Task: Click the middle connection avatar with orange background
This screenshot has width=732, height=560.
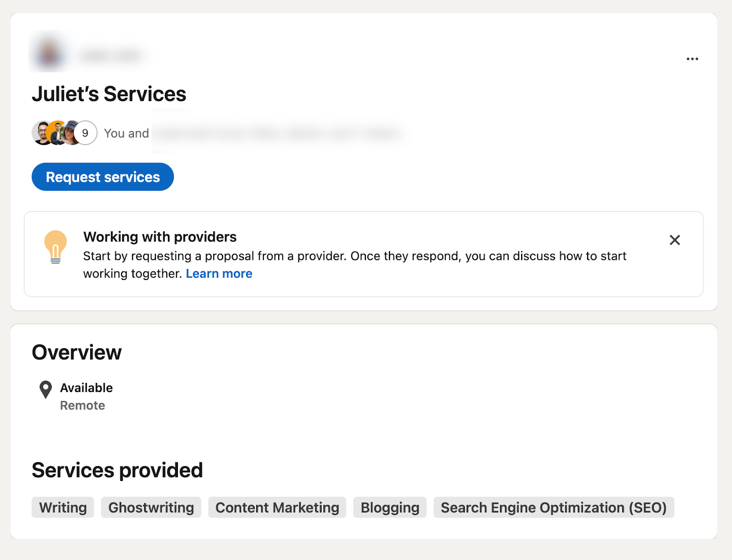Action: (x=56, y=133)
